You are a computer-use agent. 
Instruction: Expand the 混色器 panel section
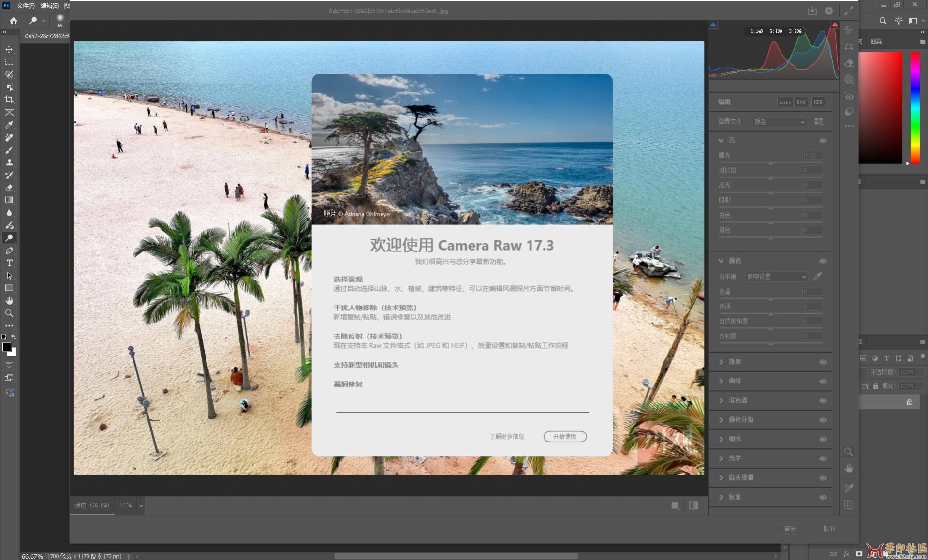721,400
